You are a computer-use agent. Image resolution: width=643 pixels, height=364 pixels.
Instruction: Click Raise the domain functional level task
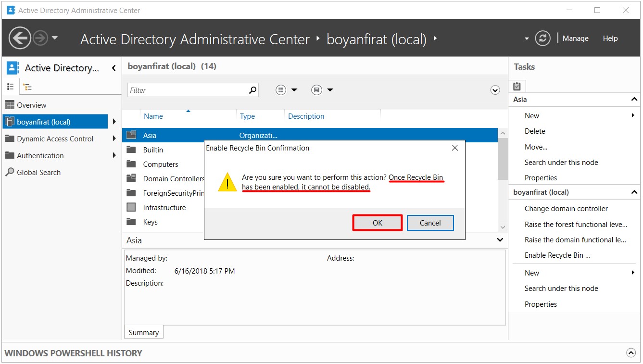575,240
